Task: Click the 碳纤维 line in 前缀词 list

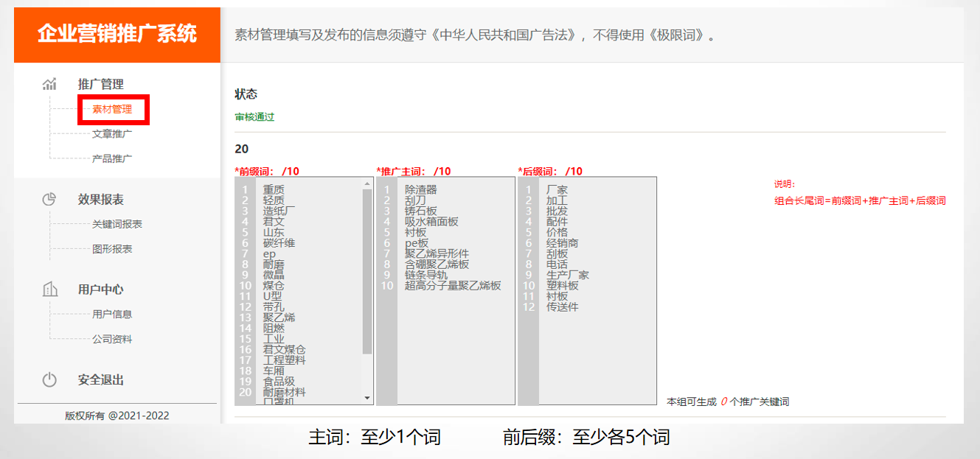Action: coord(279,243)
